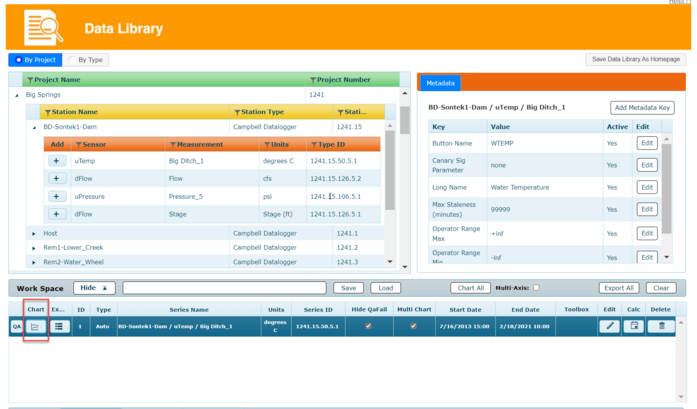
Task: Click the station list inner scrollbar thumb
Action: [x=390, y=170]
